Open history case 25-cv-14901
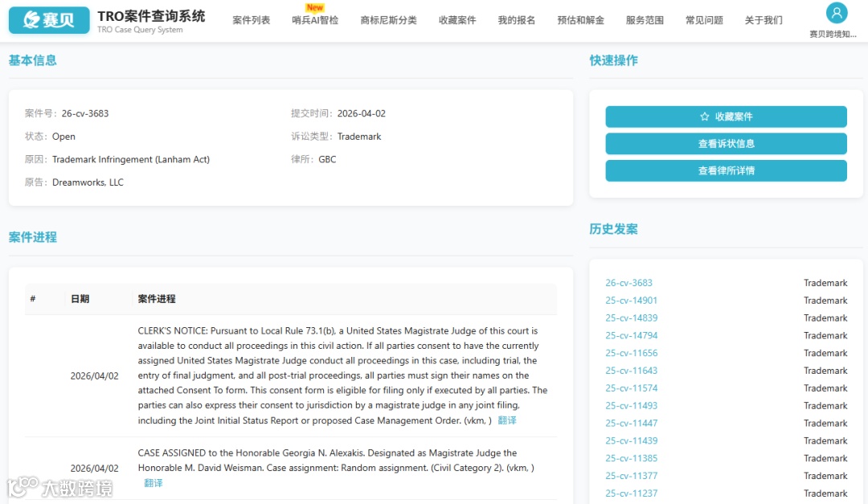Screen dimensions: 868x504 coord(631,300)
